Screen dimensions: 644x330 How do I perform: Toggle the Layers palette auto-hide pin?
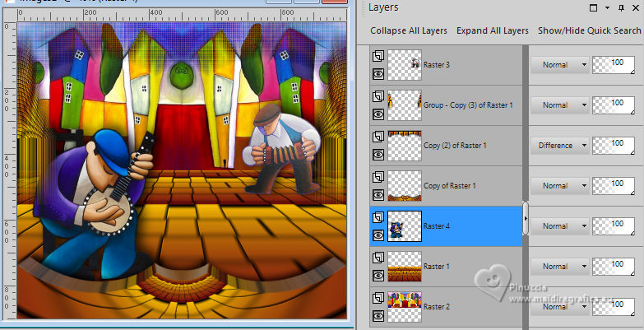[622, 7]
